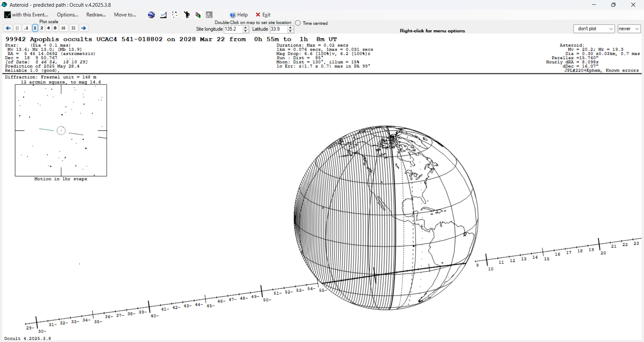The width and height of the screenshot is (644, 342).
Task: Click the grayed-out image toolbar icon
Action: coord(209,15)
